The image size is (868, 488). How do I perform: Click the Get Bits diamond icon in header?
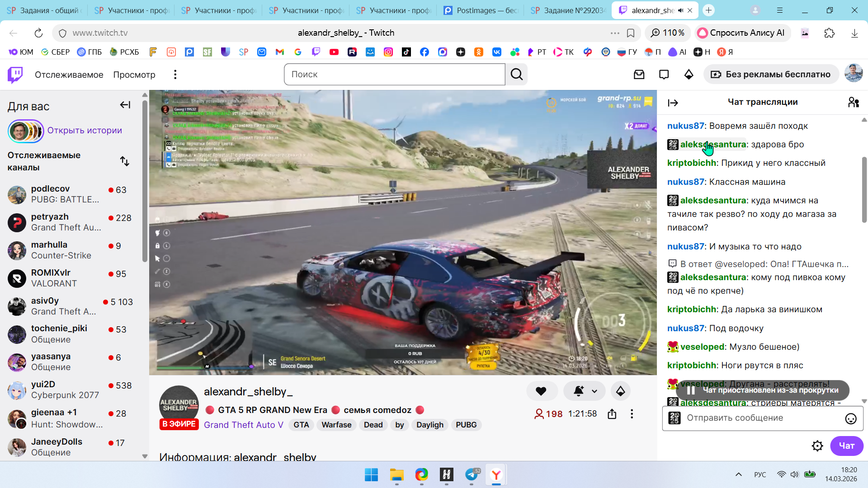click(x=689, y=75)
